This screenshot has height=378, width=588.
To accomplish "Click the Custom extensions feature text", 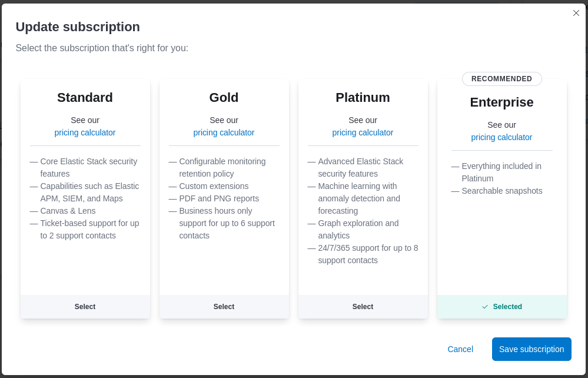I will pos(214,186).
